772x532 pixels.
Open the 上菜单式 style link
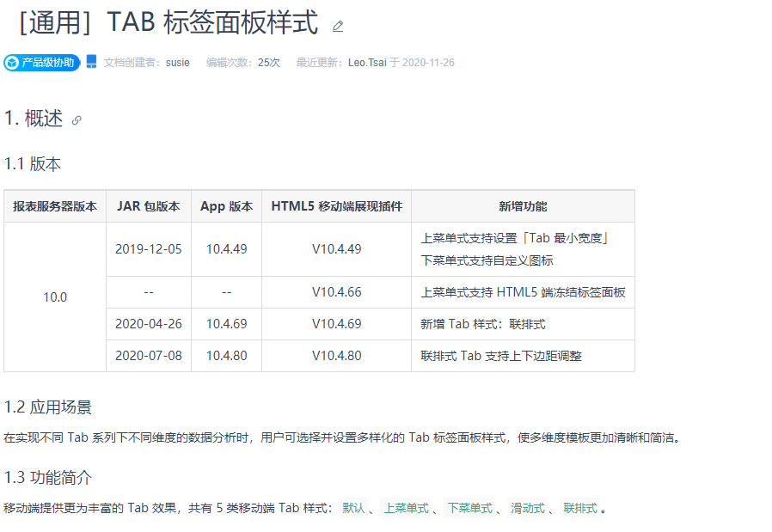tap(406, 508)
